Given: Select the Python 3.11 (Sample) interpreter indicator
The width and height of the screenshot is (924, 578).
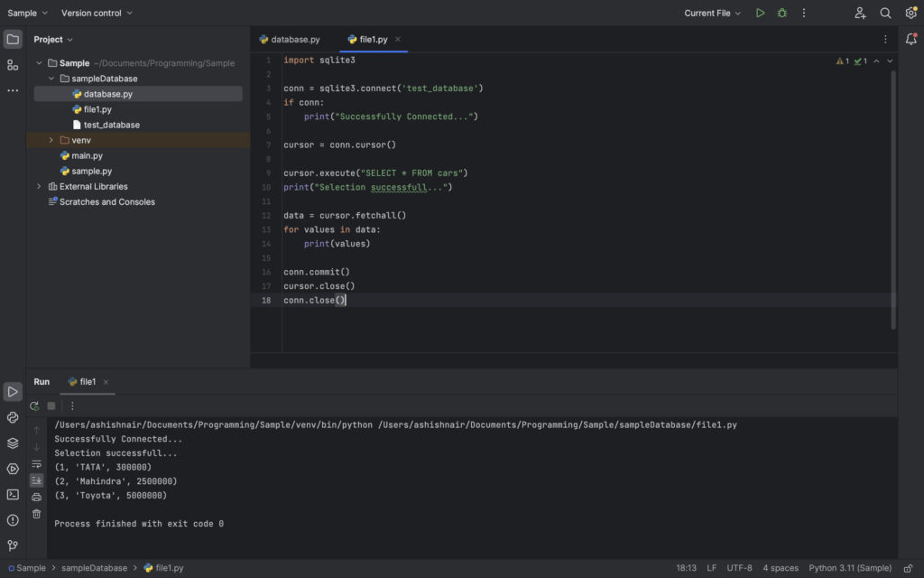Looking at the screenshot, I should (849, 567).
